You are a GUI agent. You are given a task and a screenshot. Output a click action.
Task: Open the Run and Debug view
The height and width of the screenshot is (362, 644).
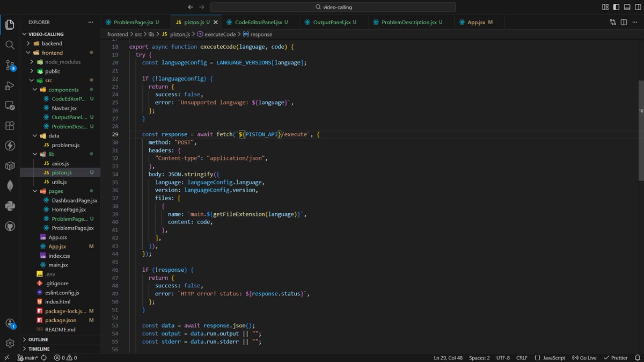point(10,86)
